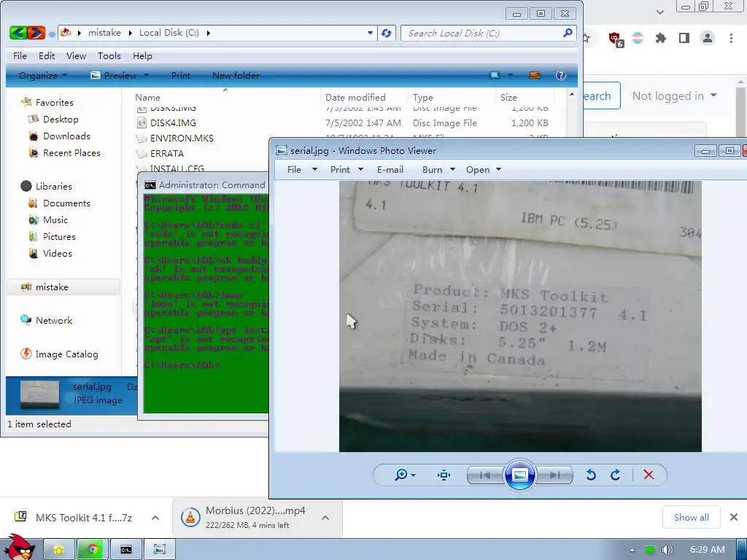The width and height of the screenshot is (747, 560).
Task: Click Show all downloads button
Action: click(x=692, y=517)
